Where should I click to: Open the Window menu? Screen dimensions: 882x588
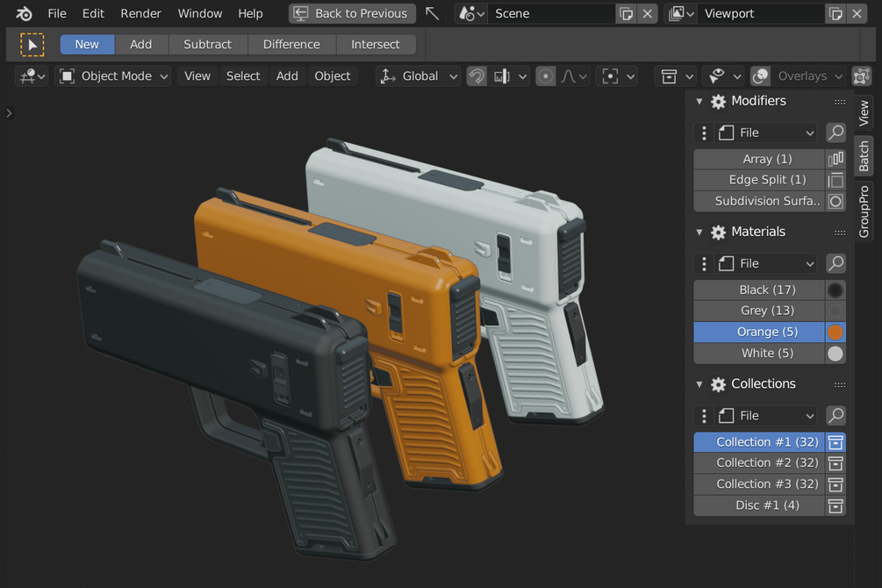[x=200, y=13]
